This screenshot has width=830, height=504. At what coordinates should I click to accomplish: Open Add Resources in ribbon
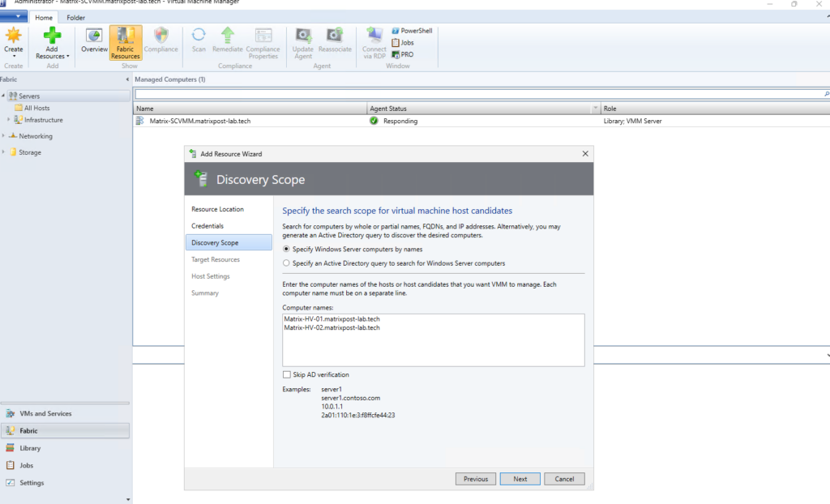pyautogui.click(x=52, y=42)
